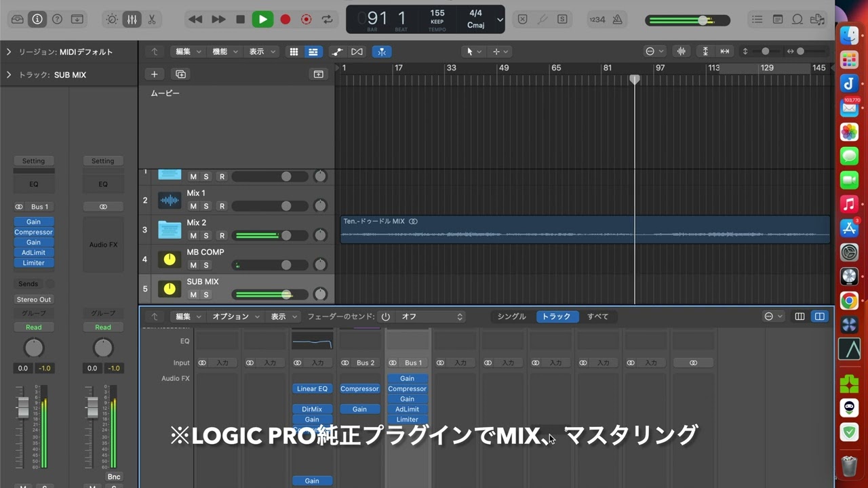Click the Stereo Out output slot in inspector
The width and height of the screenshot is (868, 488).
tap(34, 300)
